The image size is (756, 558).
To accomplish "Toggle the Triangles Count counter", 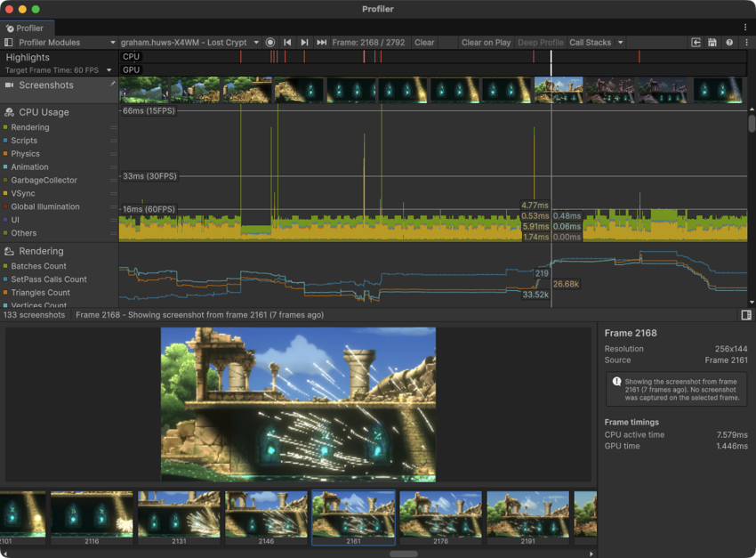I will click(5, 292).
